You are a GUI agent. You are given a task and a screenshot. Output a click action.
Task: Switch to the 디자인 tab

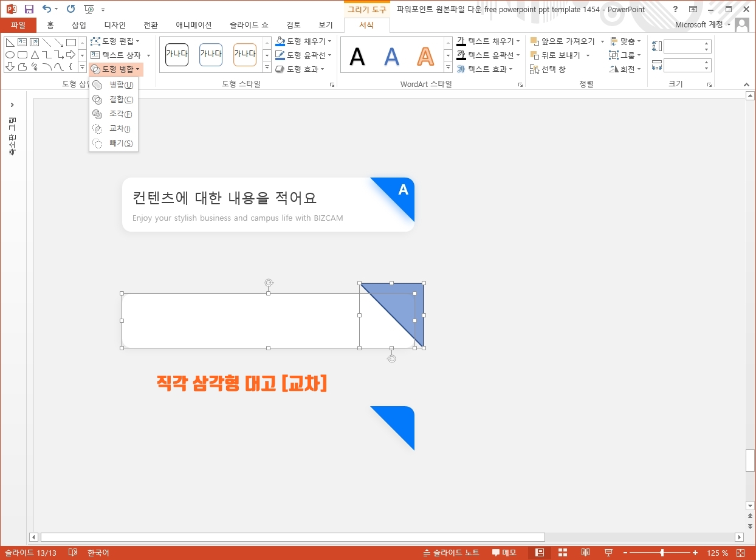coord(115,25)
